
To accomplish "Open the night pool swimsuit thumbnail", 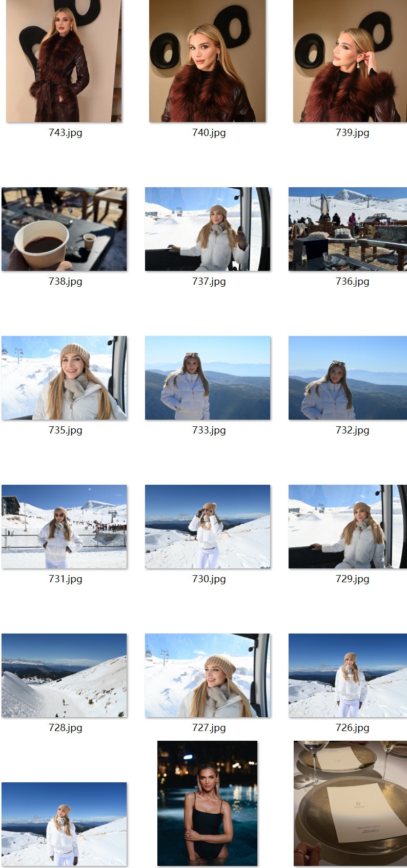I will pos(208,803).
